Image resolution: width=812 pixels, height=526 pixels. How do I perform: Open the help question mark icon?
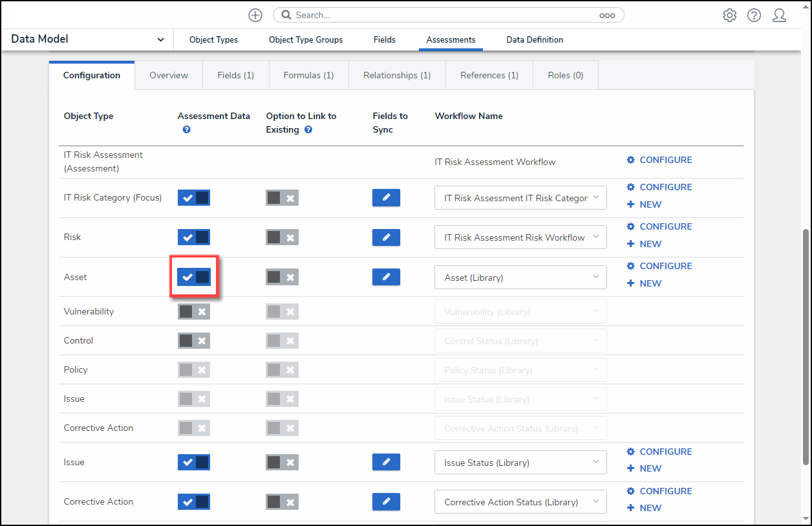pos(754,15)
